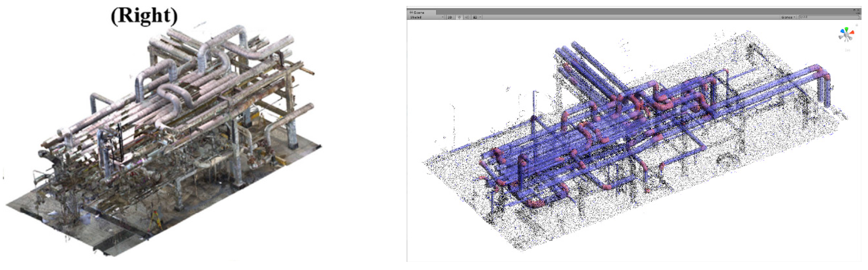Open the scene panel options menu
This screenshot has width=868, height=270.
coord(858,13)
